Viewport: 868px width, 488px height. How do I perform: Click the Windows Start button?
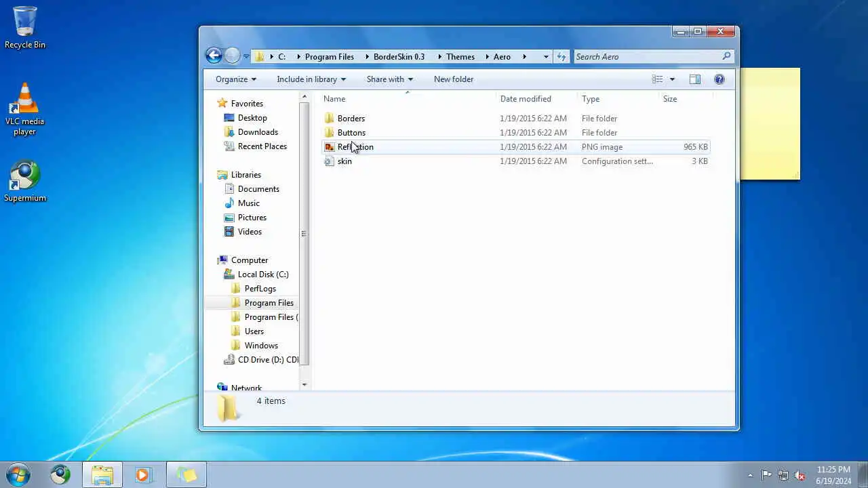click(x=18, y=474)
